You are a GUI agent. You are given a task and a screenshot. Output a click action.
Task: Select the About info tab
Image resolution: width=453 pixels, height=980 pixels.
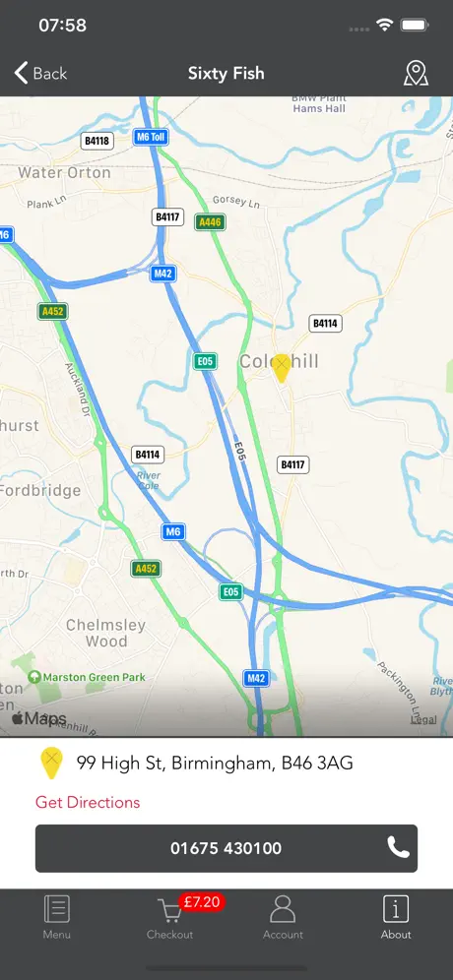coord(396,917)
